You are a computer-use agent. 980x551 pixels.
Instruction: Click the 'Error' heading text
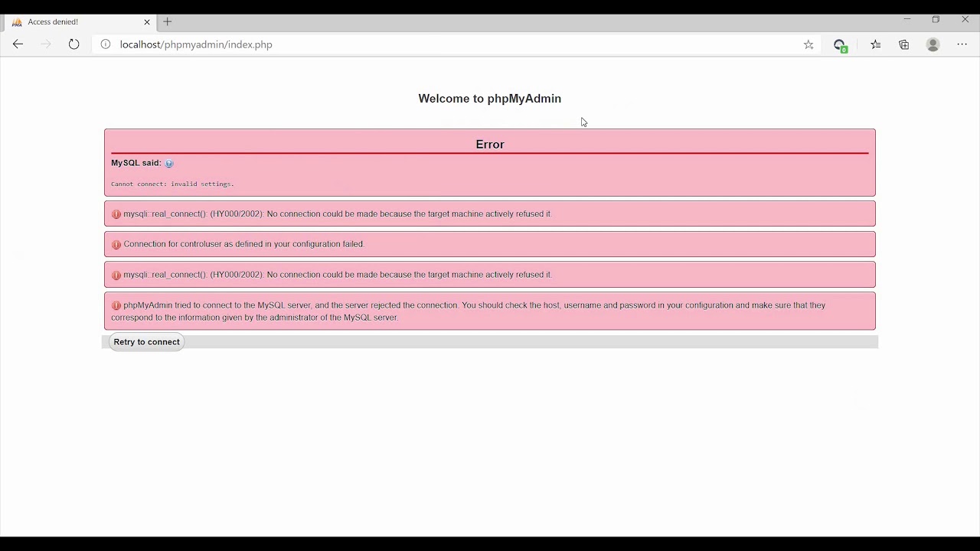point(490,145)
